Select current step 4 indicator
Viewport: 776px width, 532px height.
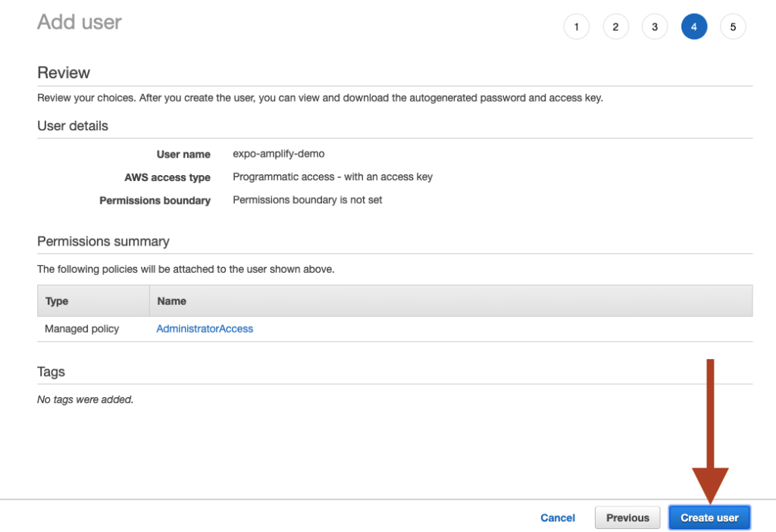tap(694, 27)
